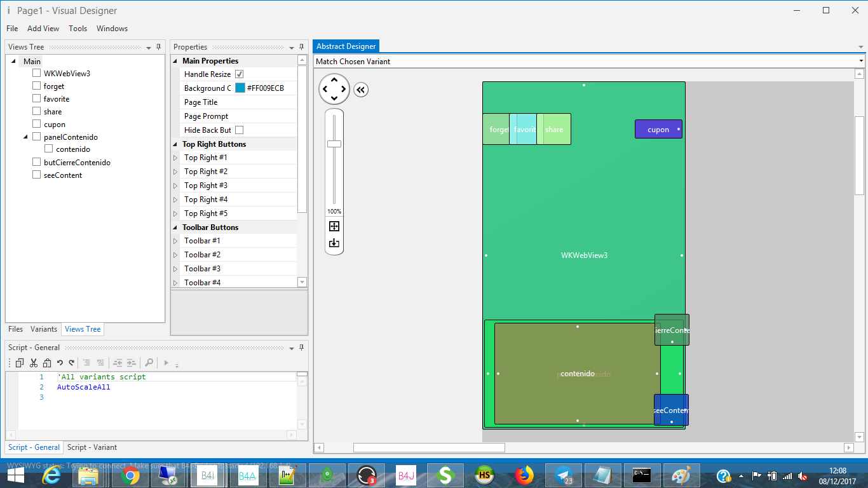Viewport: 868px width, 488px height.
Task: Open B4A from the taskbar
Action: tap(247, 475)
